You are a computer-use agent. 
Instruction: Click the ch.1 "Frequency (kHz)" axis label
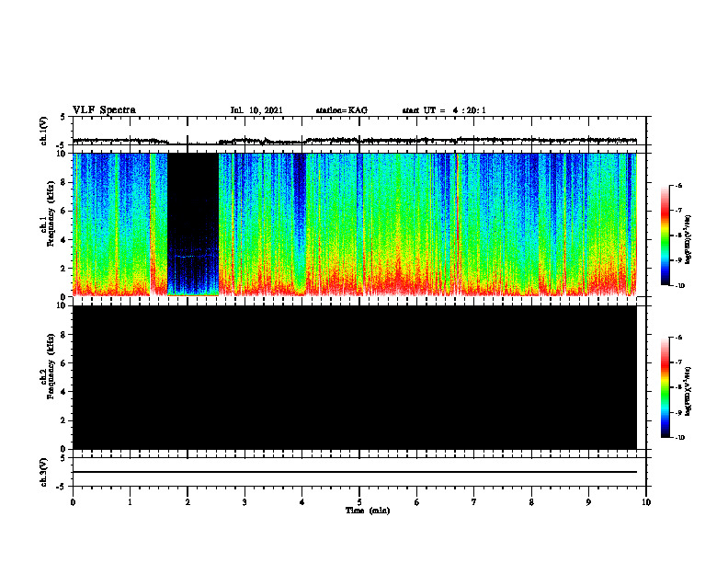tap(51, 213)
